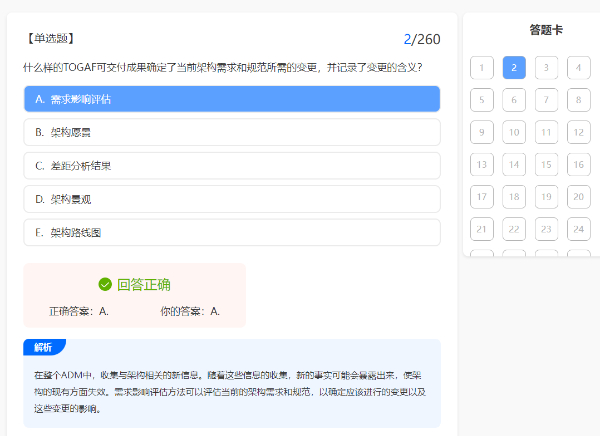Go to question 19 in answer card
Viewport: 600px width, 436px height.
click(546, 197)
